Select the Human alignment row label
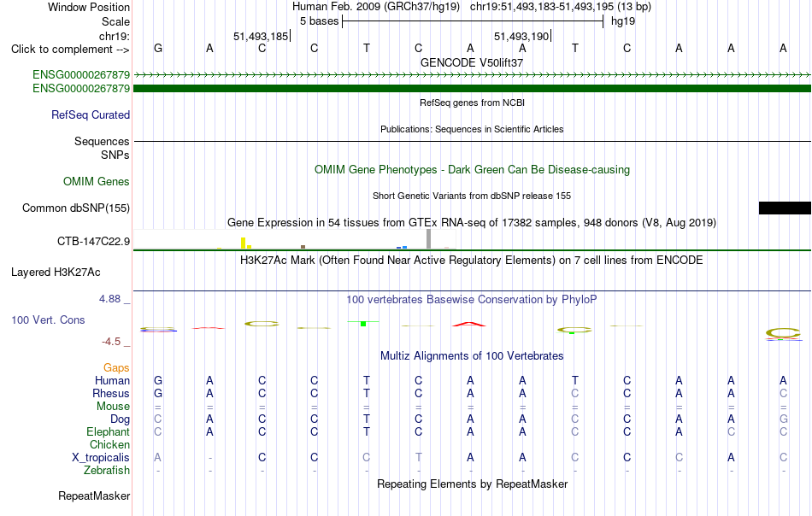 coord(112,381)
